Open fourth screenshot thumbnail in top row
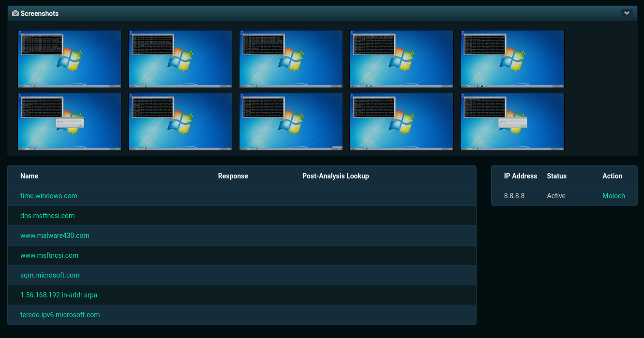 point(402,59)
